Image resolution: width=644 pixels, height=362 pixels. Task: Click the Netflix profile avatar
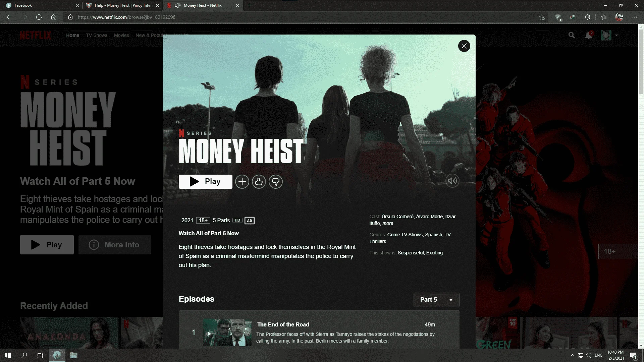[x=606, y=35]
